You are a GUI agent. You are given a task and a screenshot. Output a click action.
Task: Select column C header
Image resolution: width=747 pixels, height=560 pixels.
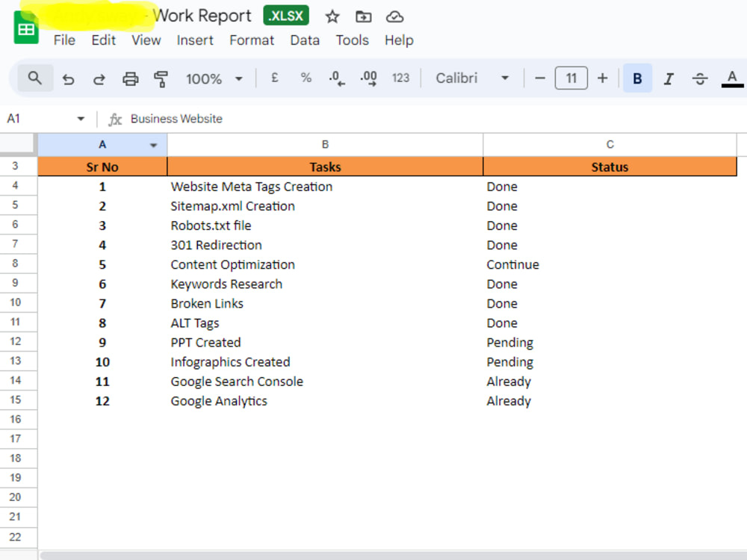[x=610, y=145]
